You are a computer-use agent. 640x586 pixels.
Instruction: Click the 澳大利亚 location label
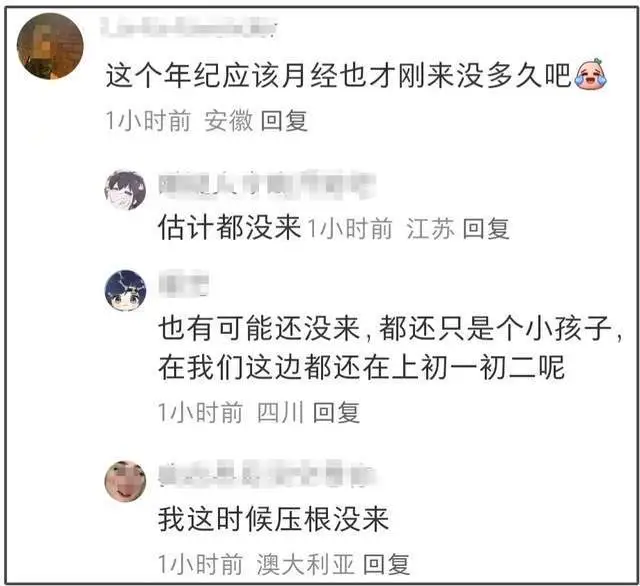tap(305, 564)
